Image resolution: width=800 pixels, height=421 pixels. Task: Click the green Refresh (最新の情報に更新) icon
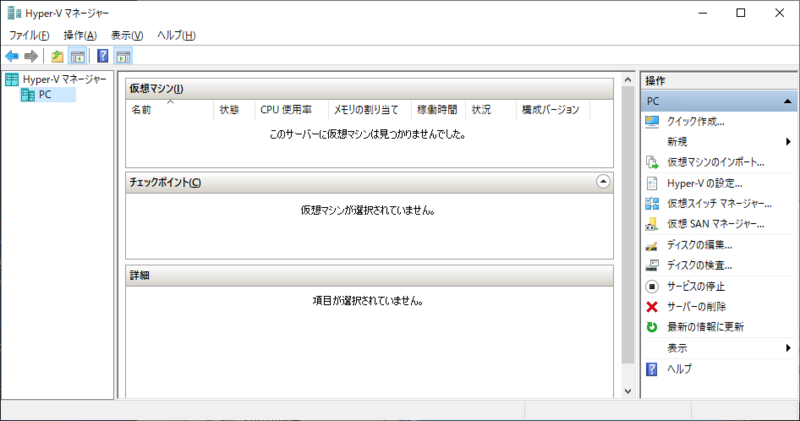[x=652, y=327]
